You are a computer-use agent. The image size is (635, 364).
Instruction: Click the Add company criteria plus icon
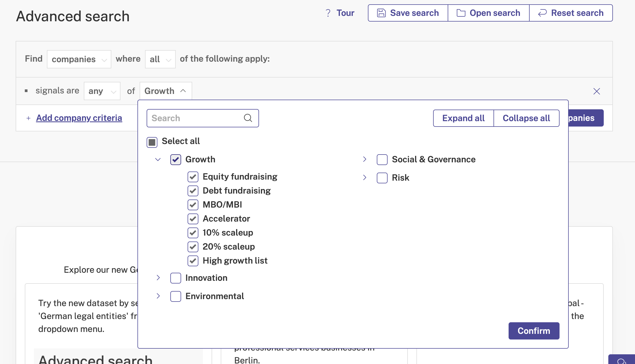click(28, 118)
